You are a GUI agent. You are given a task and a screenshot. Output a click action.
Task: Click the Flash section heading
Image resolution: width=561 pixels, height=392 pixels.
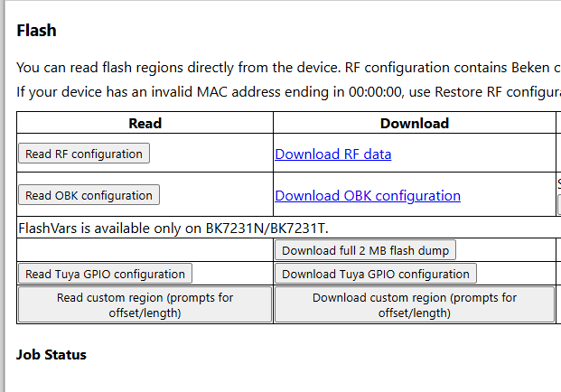click(x=37, y=31)
